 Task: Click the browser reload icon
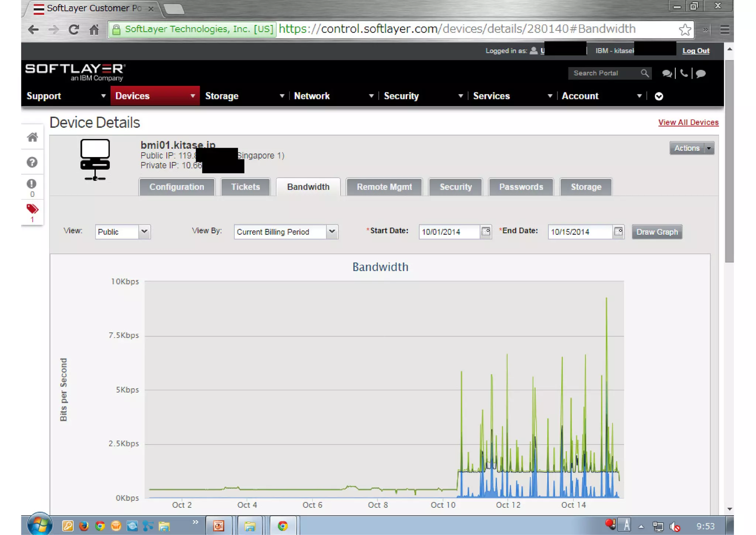click(74, 30)
